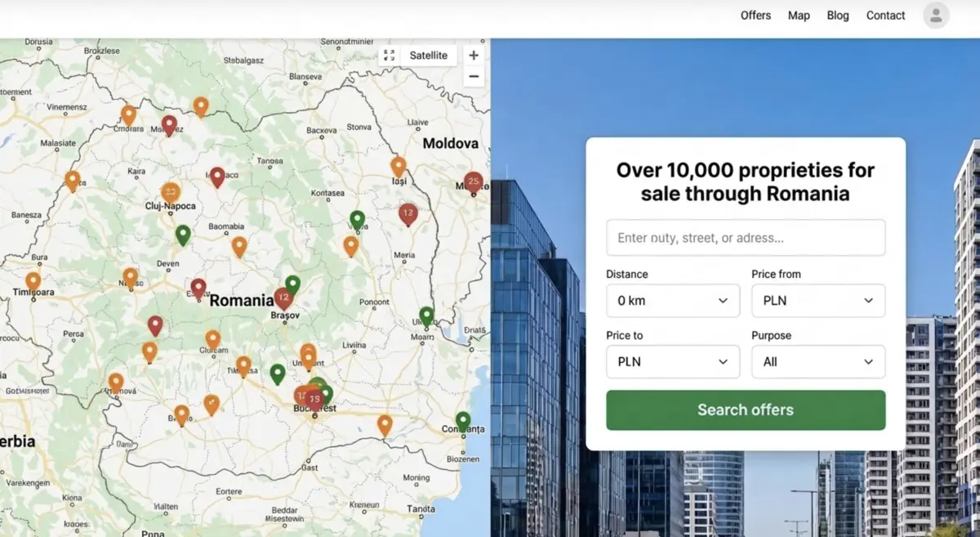Screen dimensions: 980x537
Task: Switch the map to Satellite view
Action: (x=429, y=56)
